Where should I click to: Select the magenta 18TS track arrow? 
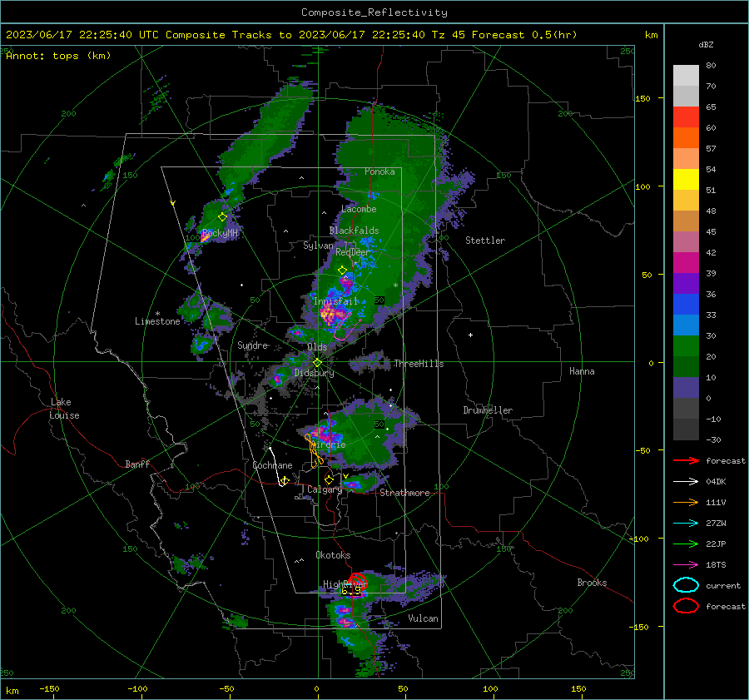pyautogui.click(x=686, y=565)
